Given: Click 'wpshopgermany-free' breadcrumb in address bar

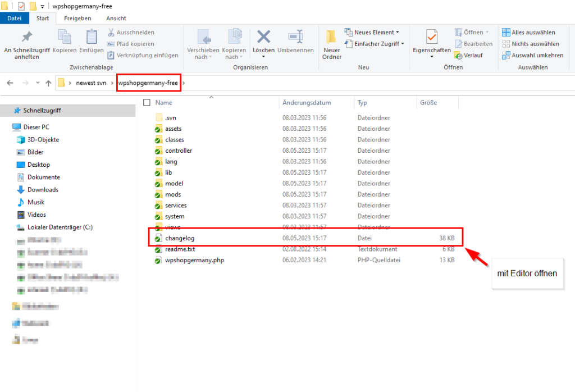Looking at the screenshot, I should [x=148, y=83].
